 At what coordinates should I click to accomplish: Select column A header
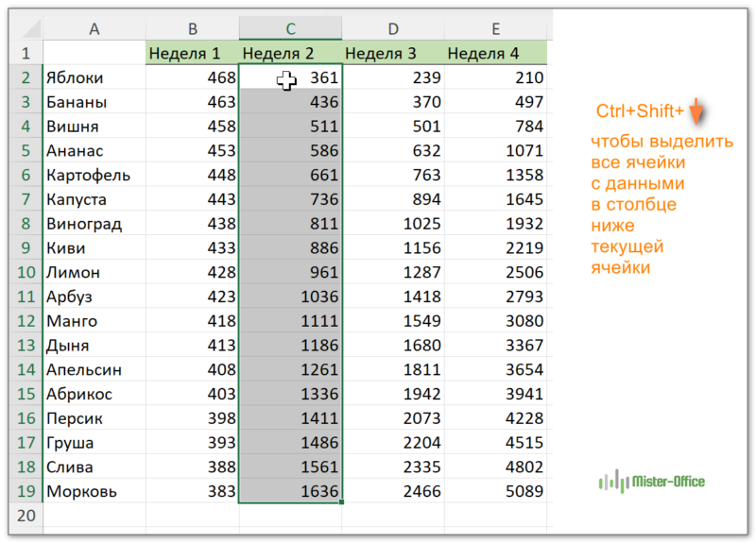[94, 29]
